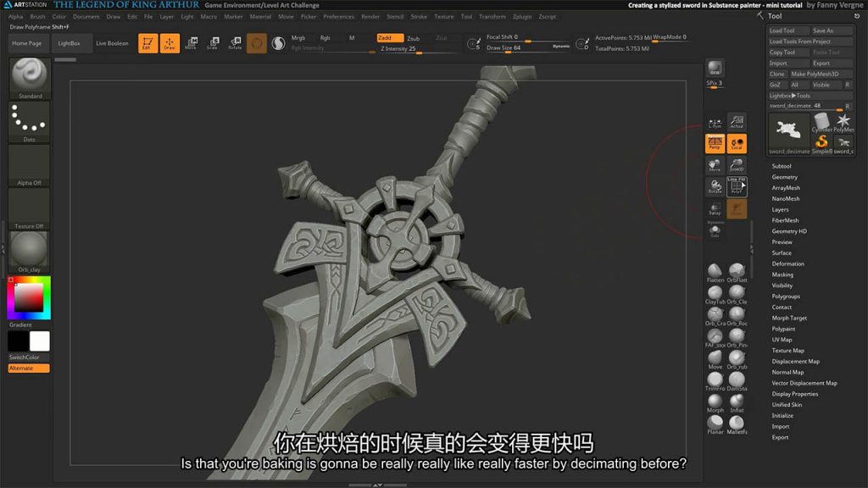Expand the UV Map section

[x=782, y=340]
